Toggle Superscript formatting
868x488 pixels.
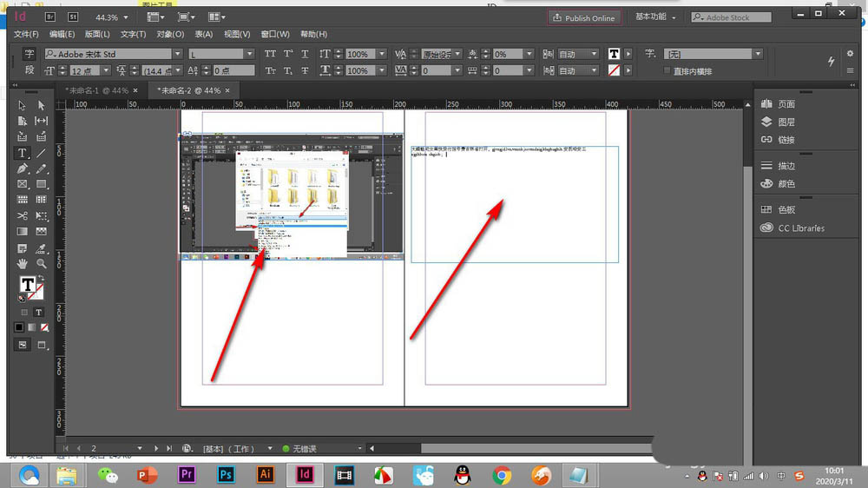point(288,54)
